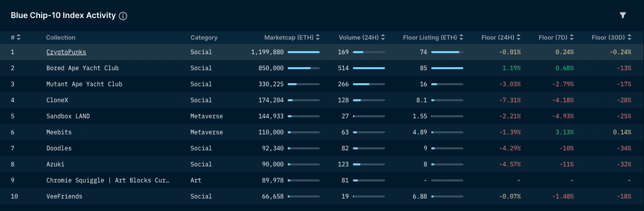Image resolution: width=644 pixels, height=211 pixels.
Task: Click Bored Ape floor listing bar
Action: pos(447,68)
